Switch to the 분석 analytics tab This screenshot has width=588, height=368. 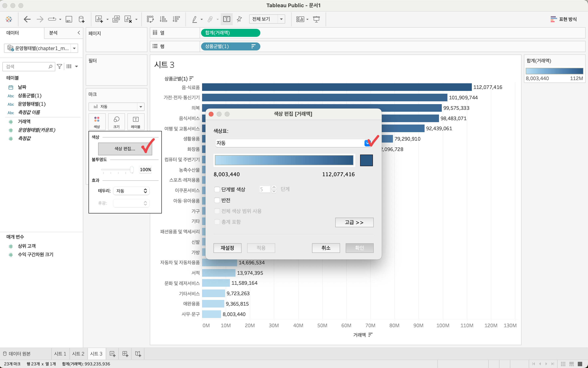(x=53, y=33)
